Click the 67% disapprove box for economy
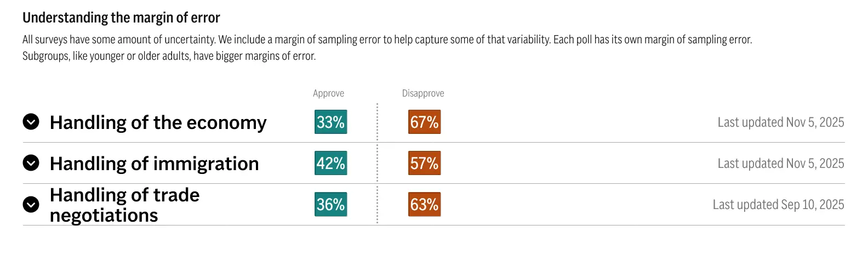Viewport: 868px width, 259px height. 424,122
